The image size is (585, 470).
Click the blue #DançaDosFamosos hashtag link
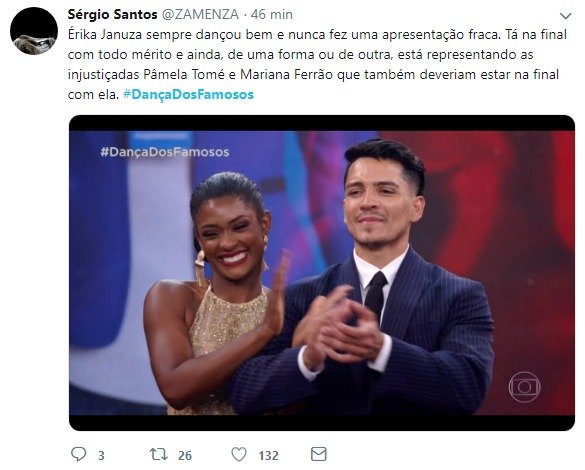(188, 94)
